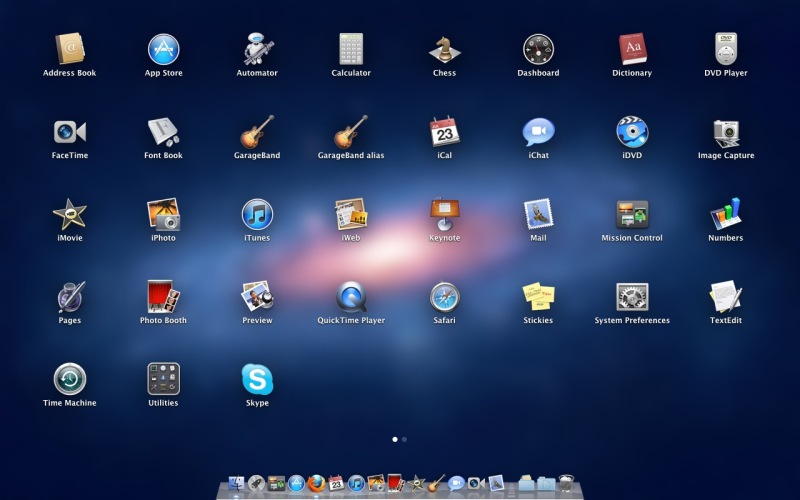Launch GarageBand (not the alias) in grid

257,132
